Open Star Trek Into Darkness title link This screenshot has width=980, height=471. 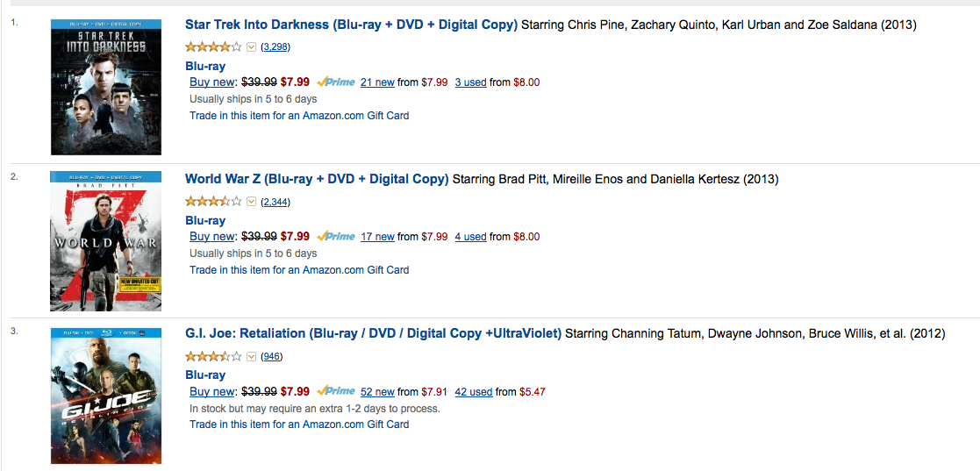point(351,25)
